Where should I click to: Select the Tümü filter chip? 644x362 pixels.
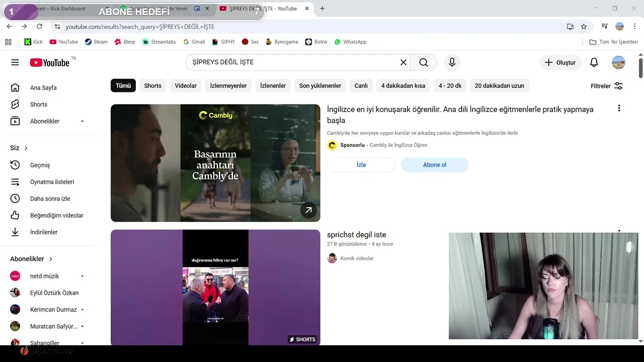[123, 85]
